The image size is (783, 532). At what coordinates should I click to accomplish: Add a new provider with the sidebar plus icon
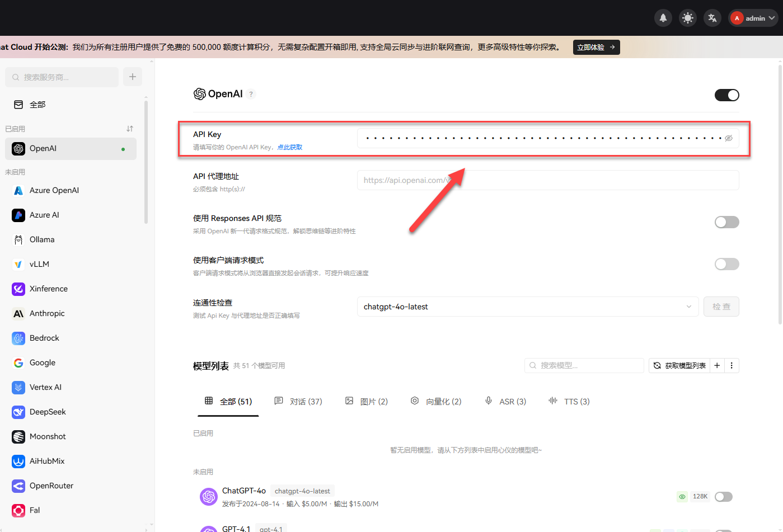pyautogui.click(x=132, y=77)
